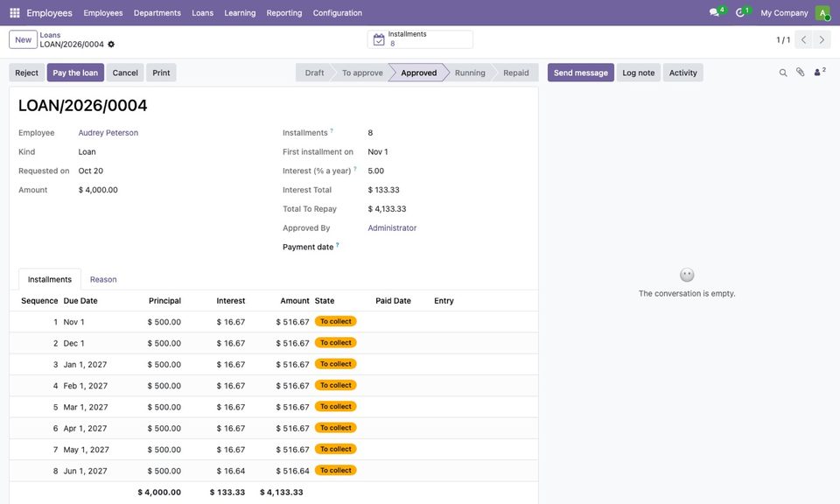Select the To approve status stage
Screen dimensions: 840x504
(x=362, y=73)
